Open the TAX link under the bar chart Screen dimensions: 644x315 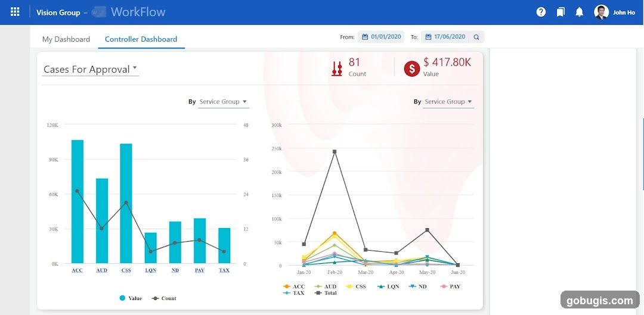224,270
